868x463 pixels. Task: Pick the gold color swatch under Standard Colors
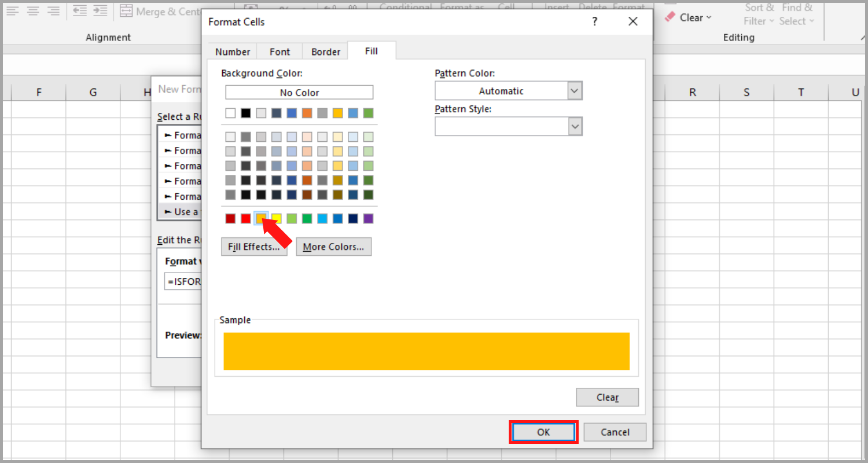[260, 218]
